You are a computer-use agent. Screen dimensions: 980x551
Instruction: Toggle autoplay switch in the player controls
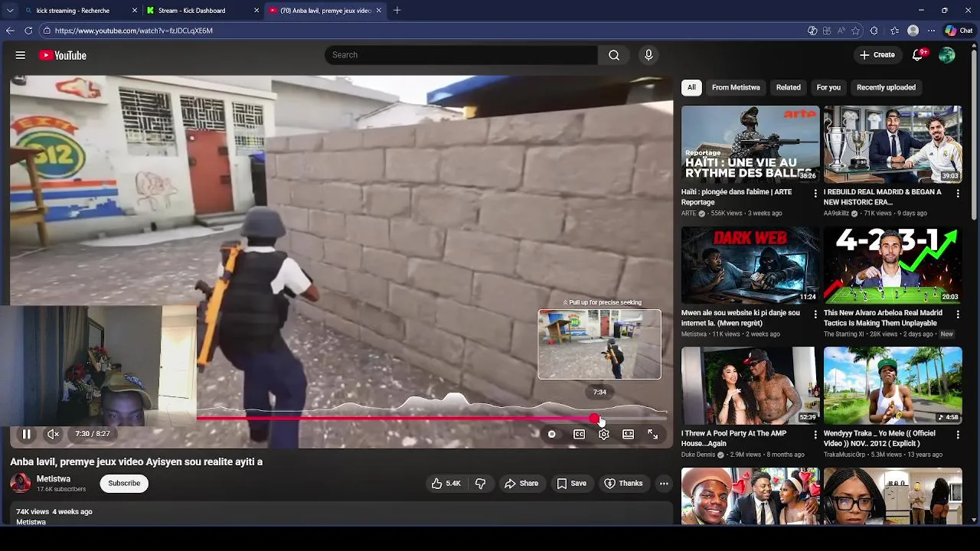(x=551, y=434)
